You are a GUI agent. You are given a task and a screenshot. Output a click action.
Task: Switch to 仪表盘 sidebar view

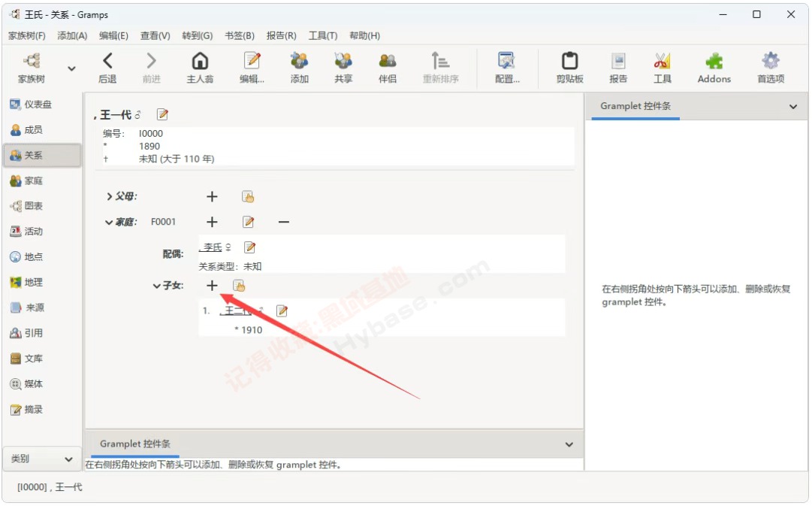click(x=42, y=105)
